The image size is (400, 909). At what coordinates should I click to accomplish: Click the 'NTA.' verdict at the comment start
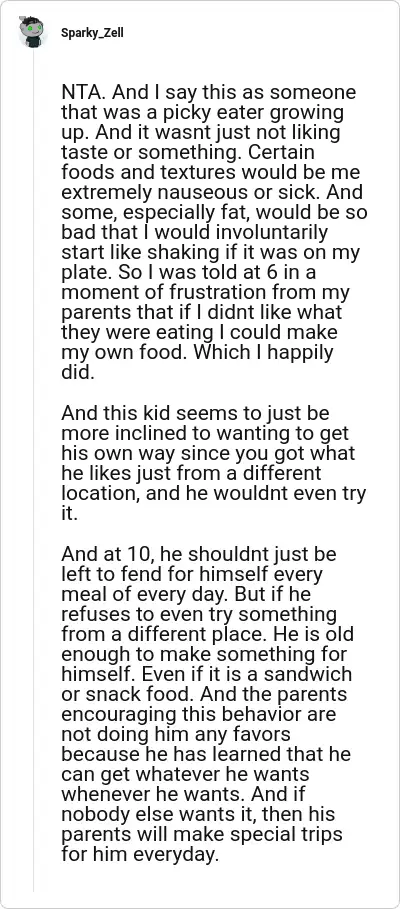83,92
